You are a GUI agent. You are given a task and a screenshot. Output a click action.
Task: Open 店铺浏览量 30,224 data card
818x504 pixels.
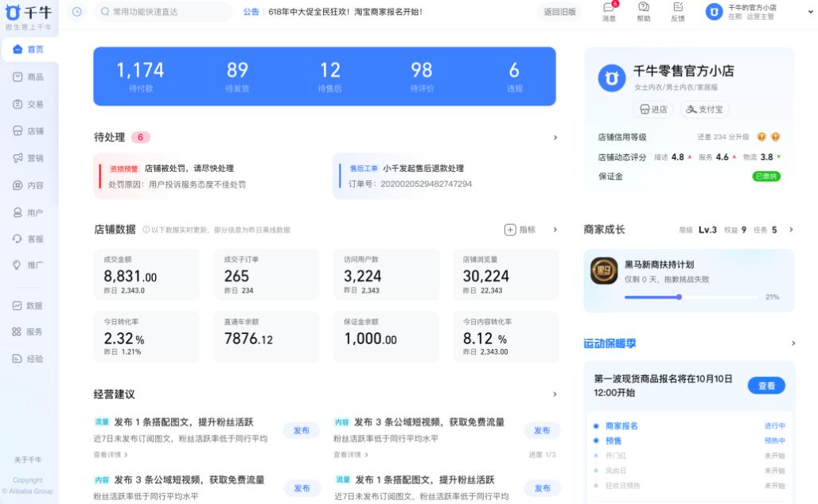505,275
